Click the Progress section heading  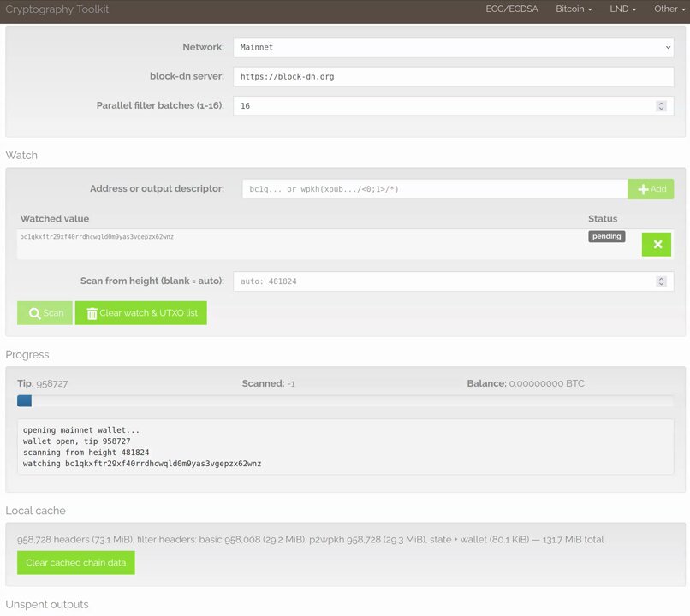click(x=27, y=355)
